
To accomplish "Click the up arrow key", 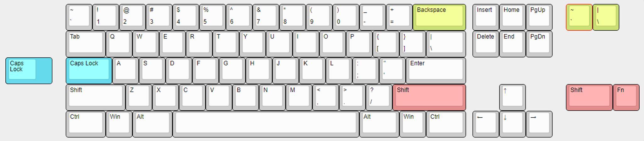I will click(512, 97).
